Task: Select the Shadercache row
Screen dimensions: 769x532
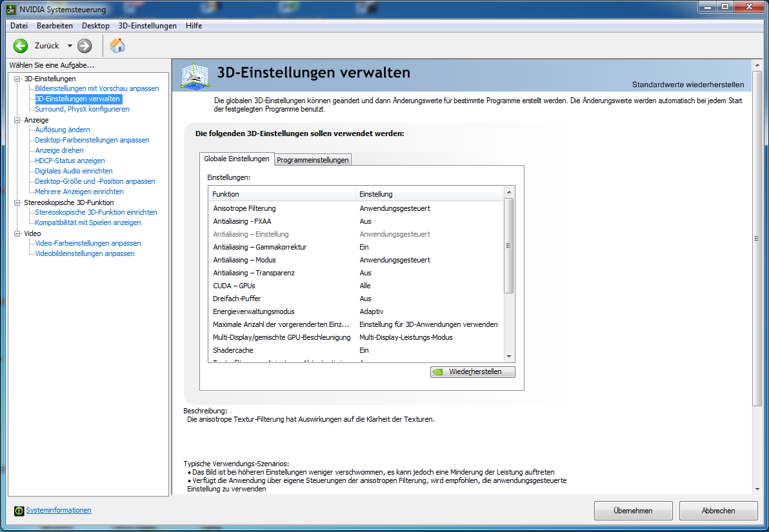Action: click(356, 350)
